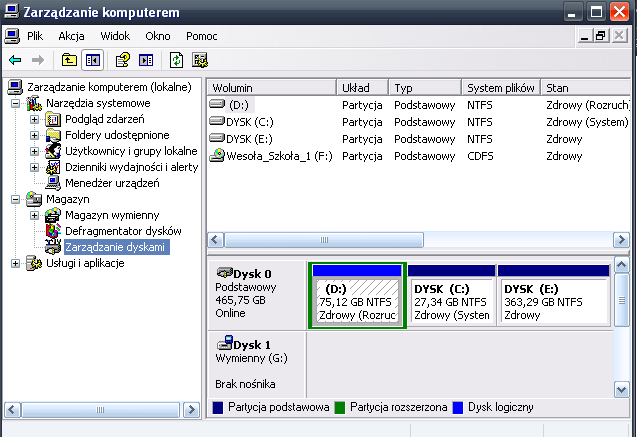Open the Widok menu
Viewport: 637px width, 437px height.
[115, 36]
